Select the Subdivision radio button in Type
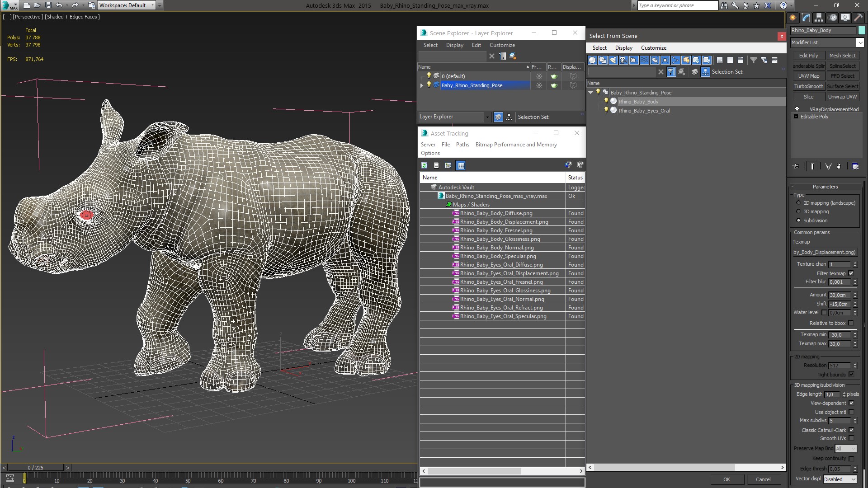 click(x=798, y=221)
